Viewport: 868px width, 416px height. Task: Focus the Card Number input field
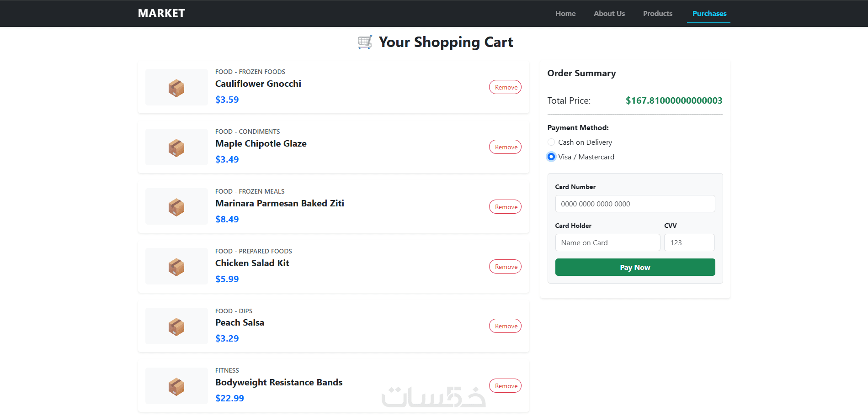click(635, 204)
